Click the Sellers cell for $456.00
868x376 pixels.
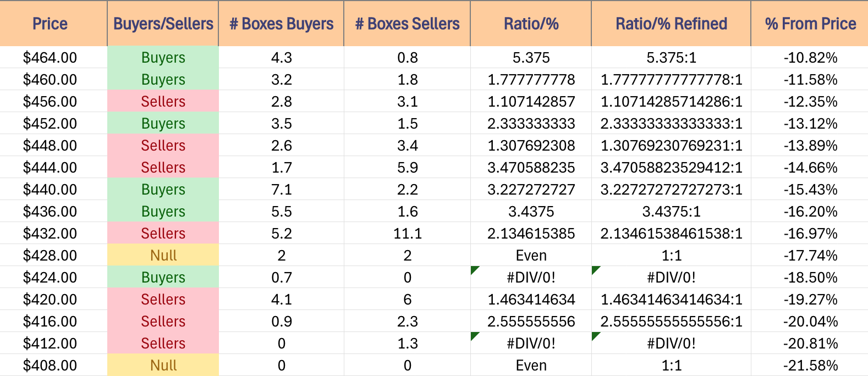tap(163, 101)
